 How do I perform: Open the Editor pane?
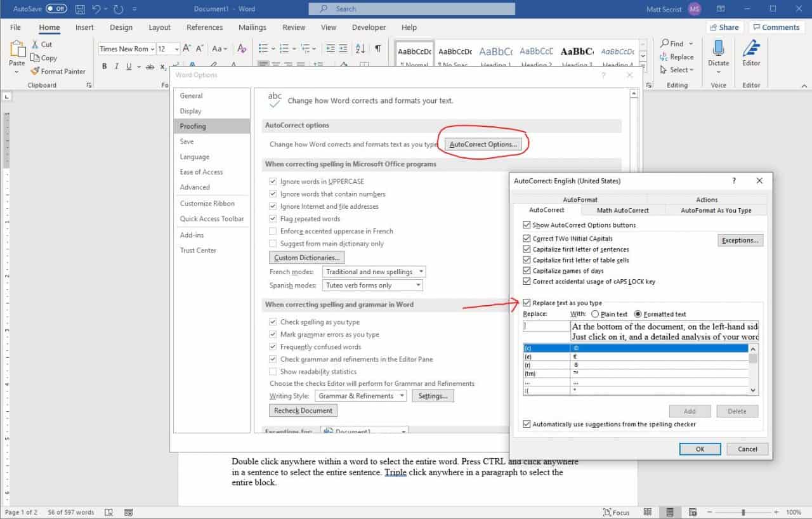(x=751, y=54)
